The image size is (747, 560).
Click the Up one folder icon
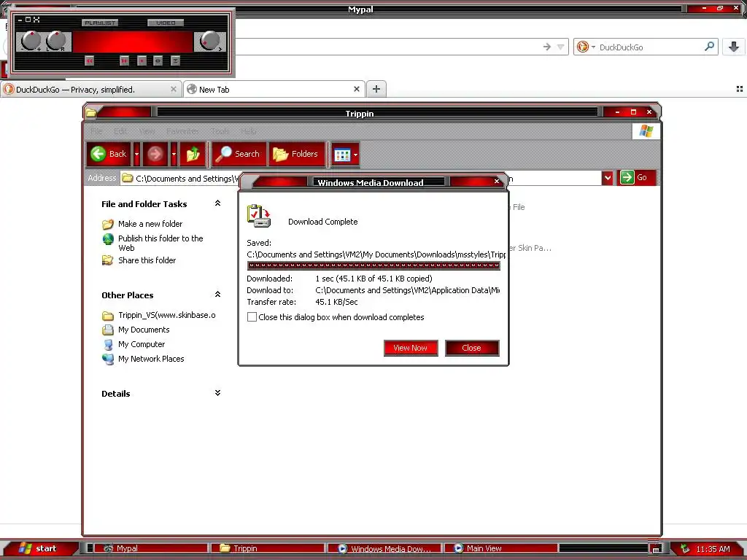[x=193, y=154]
